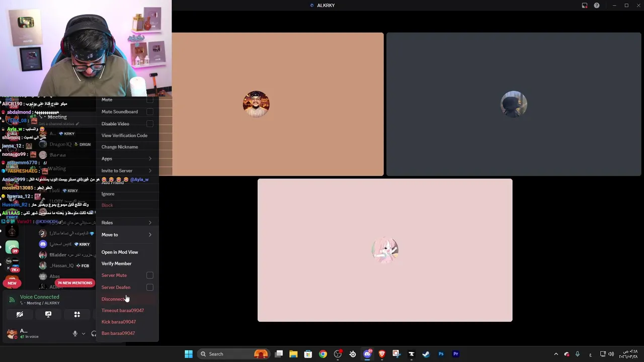Click Ban baraa09047
This screenshot has width=644, height=362.
[x=118, y=333]
